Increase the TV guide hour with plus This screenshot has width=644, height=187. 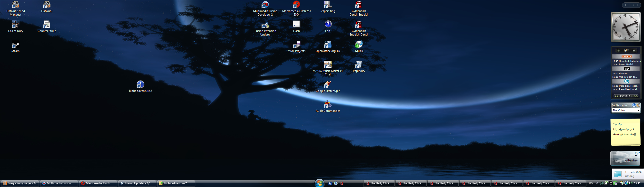pos(634,51)
